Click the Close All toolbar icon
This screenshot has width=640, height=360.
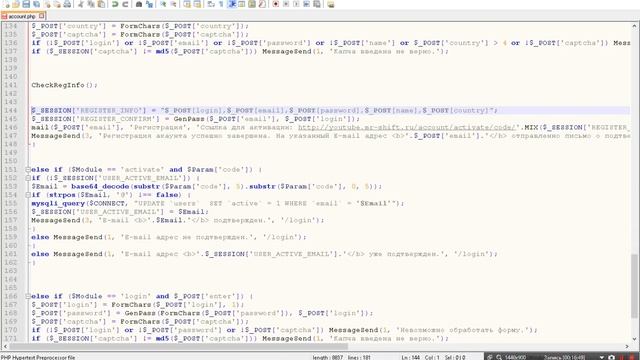57,4
